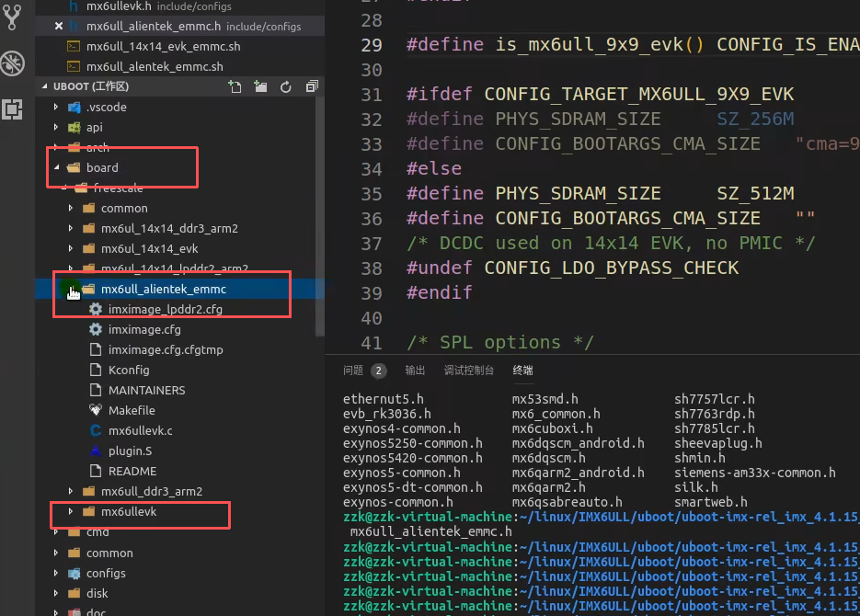Expand the root-level common folder

point(56,553)
